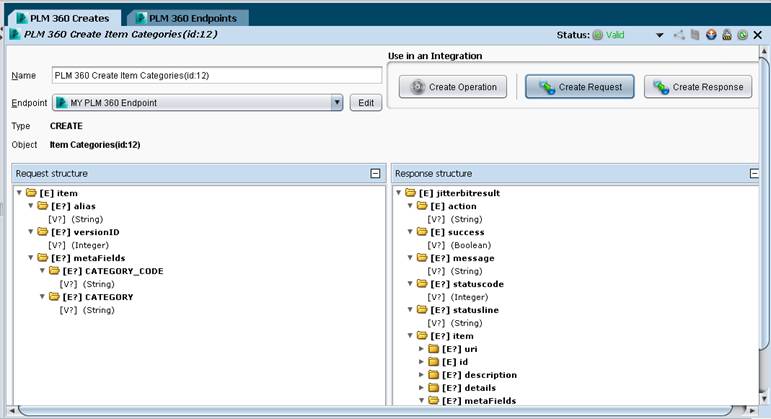Collapse the jitterbitresult root arrow
Image resolution: width=771 pixels, height=419 pixels.
coord(399,193)
